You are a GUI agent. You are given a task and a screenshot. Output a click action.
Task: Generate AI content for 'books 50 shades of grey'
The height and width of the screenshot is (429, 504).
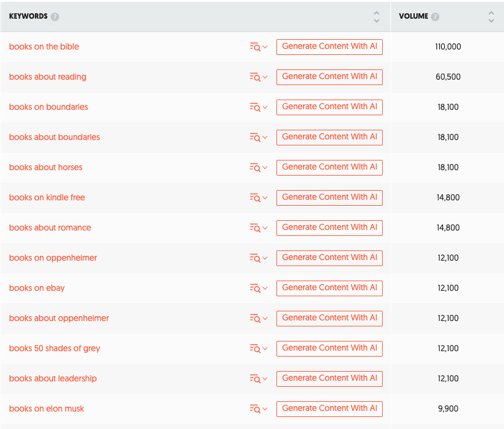[329, 348]
